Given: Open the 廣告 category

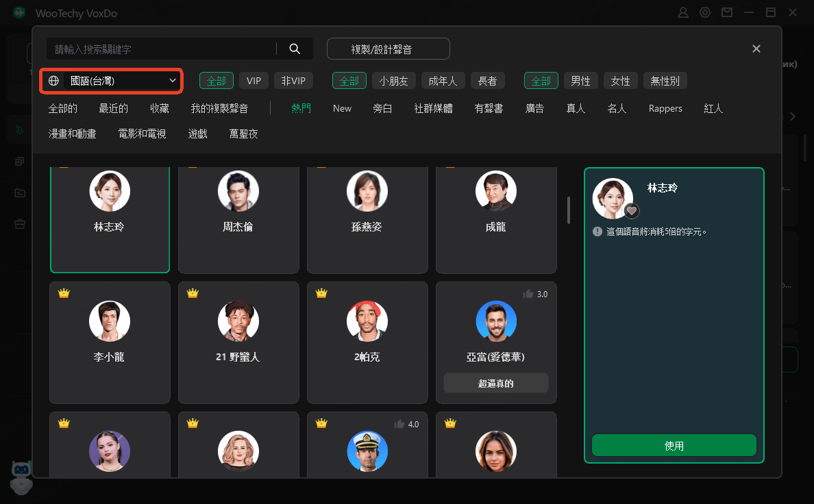Looking at the screenshot, I should coord(534,108).
